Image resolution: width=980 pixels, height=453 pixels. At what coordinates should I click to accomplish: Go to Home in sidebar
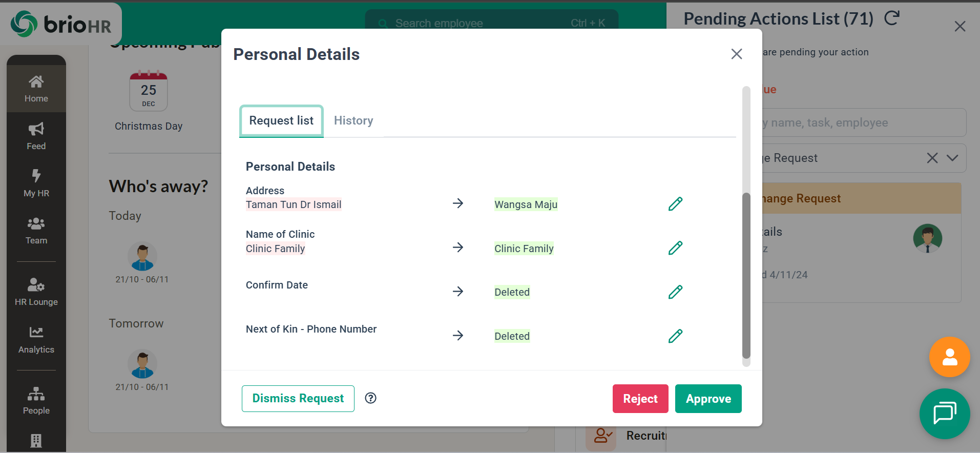pyautogui.click(x=36, y=88)
